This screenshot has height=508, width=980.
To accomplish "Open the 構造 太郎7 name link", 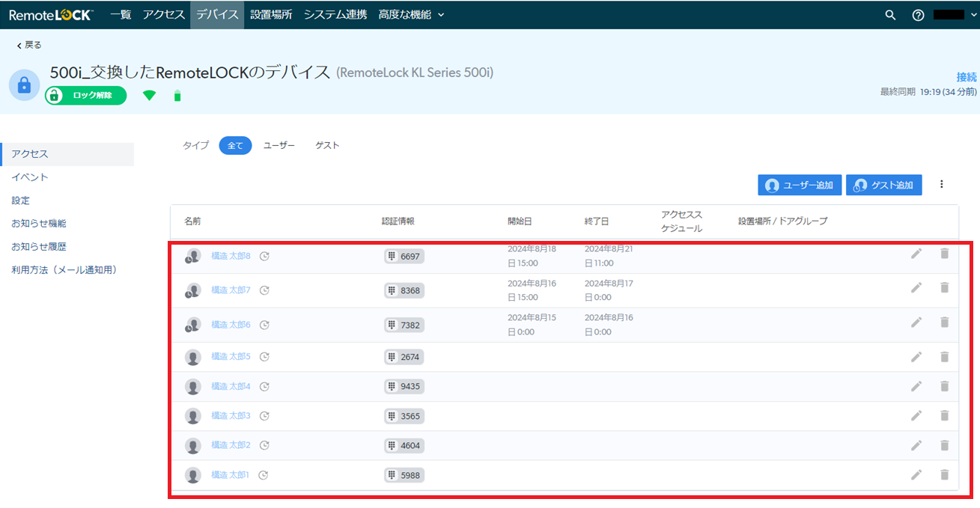I will click(x=231, y=290).
